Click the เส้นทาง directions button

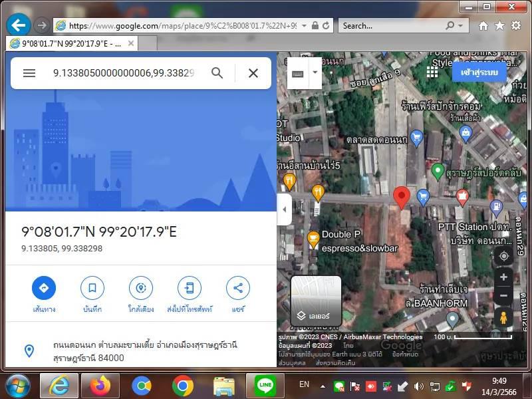(x=44, y=294)
